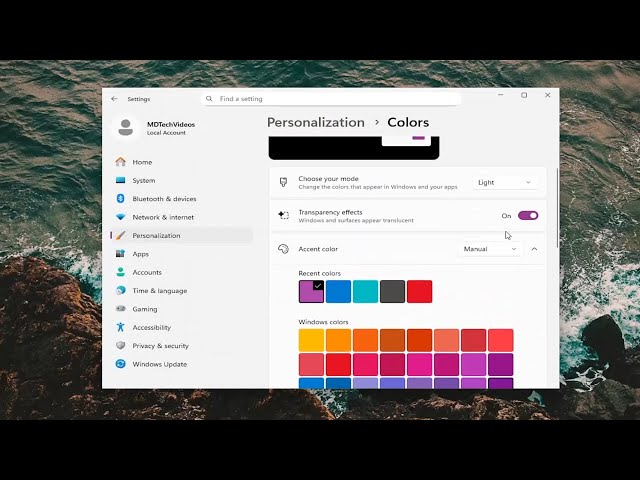Viewport: 640px width, 480px height.
Task: Click the color preview thumbnail
Action: pos(354,148)
